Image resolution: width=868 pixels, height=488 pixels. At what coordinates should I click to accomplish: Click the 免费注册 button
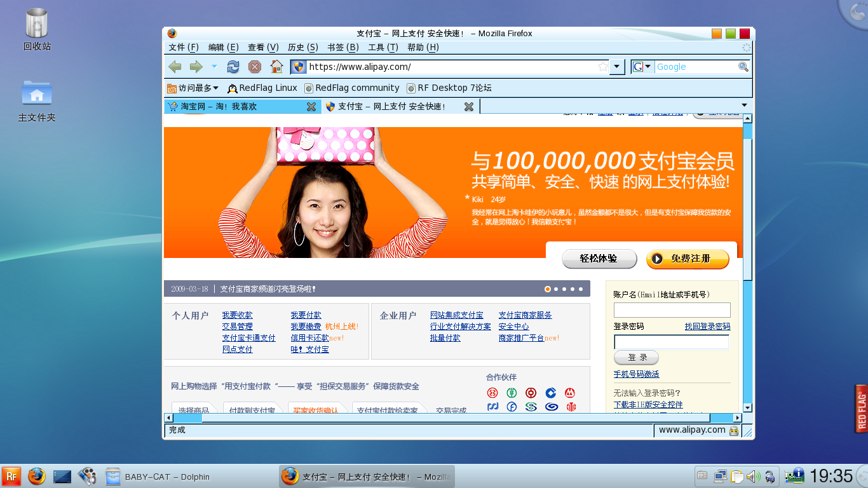688,259
